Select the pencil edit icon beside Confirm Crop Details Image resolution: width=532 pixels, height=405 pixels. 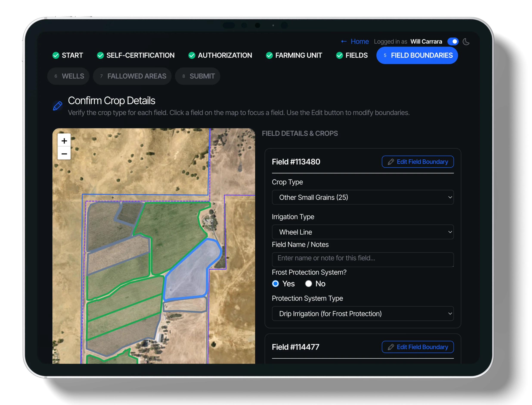(57, 106)
